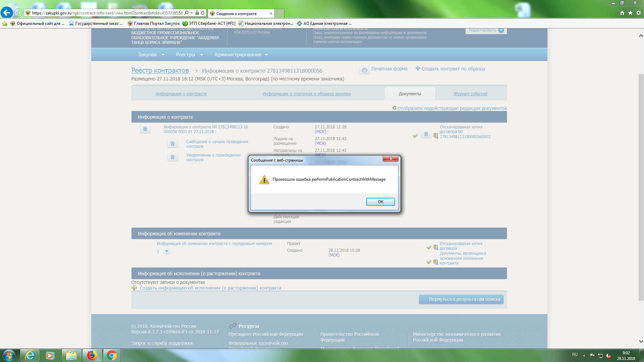Open Google Chrome from the taskbar
This screenshot has width=644, height=362.
click(x=111, y=355)
